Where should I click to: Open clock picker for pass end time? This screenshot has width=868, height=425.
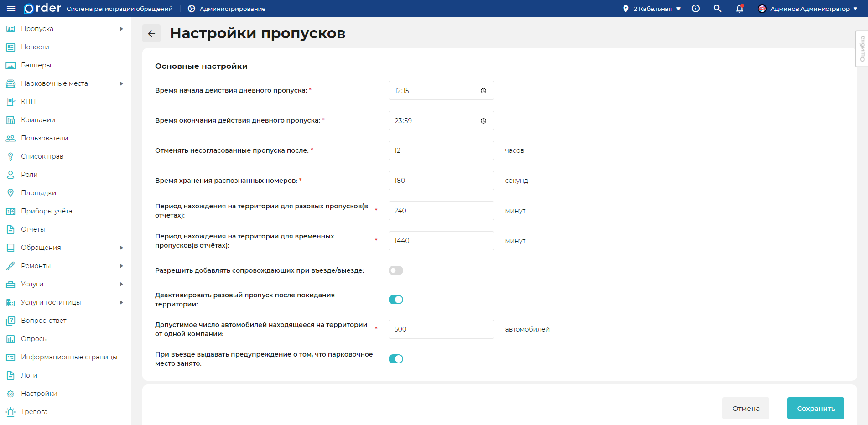click(483, 121)
